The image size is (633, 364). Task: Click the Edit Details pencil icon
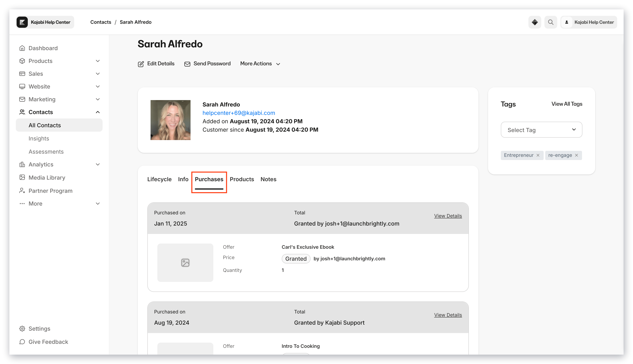141,64
